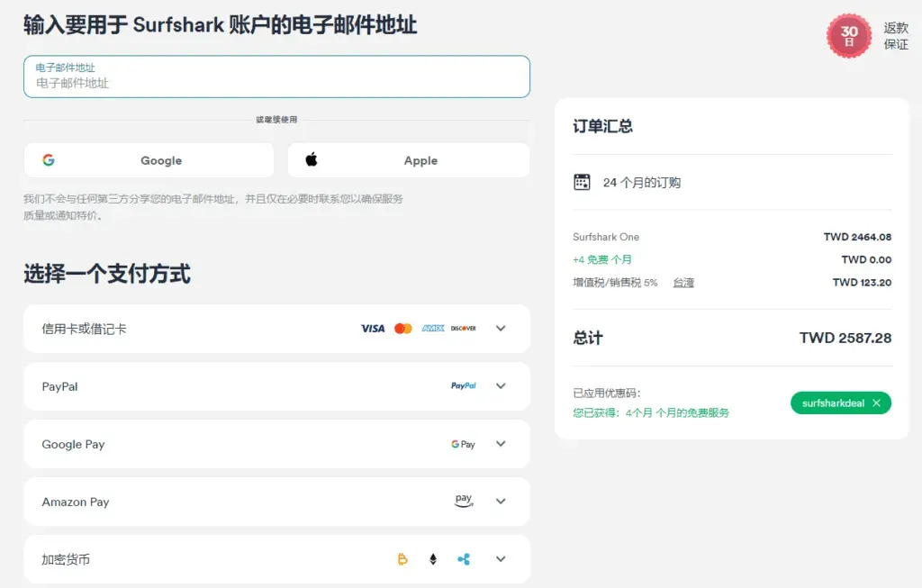Click the 已应用优惠码 label
This screenshot has width=922, height=588.
(x=607, y=393)
